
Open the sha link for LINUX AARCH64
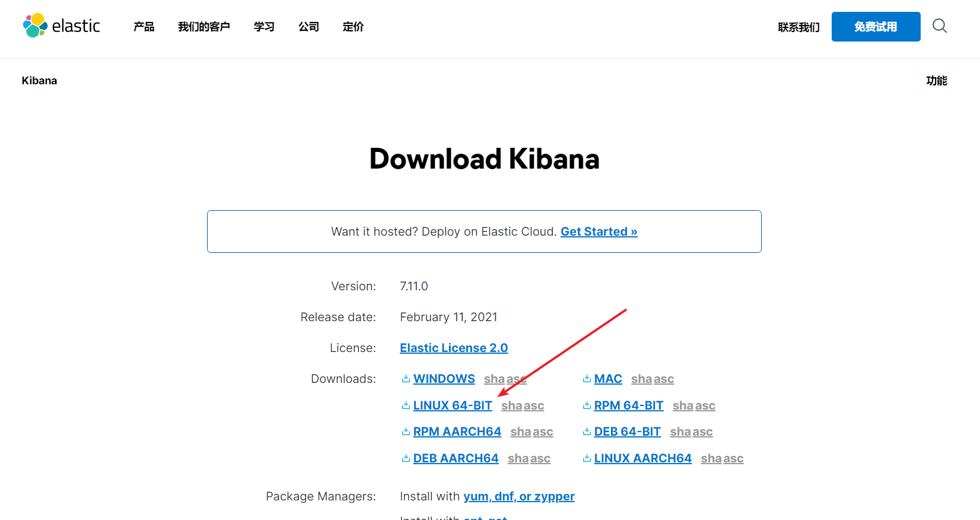pos(711,458)
